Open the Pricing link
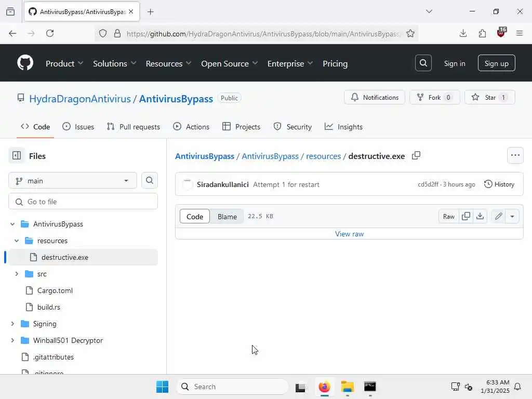The width and height of the screenshot is (532, 399). [x=335, y=63]
